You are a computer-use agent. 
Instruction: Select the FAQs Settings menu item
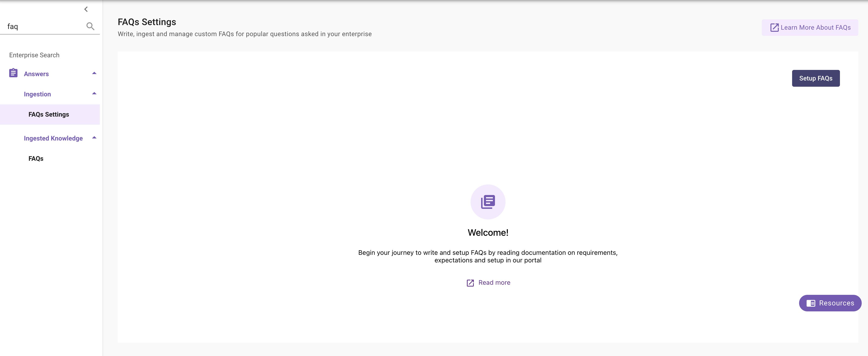tap(50, 115)
